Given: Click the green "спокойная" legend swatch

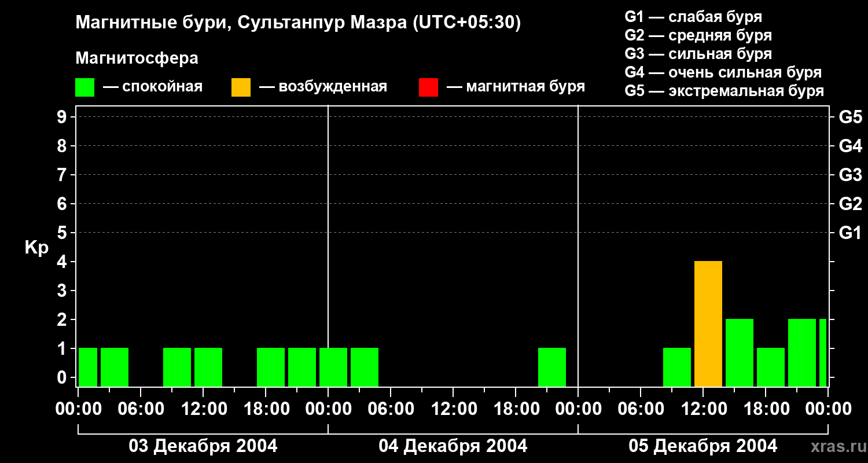Looking at the screenshot, I should coord(84,87).
